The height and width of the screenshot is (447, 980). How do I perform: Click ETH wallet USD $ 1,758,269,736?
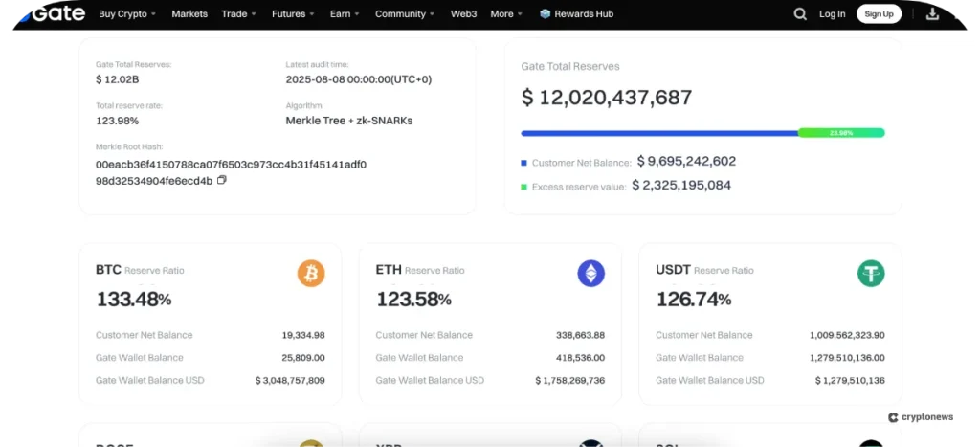(570, 380)
